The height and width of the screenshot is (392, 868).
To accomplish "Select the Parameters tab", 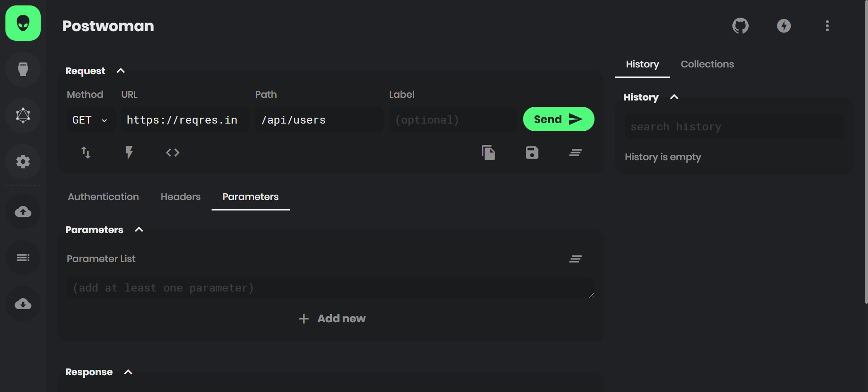I will click(250, 197).
